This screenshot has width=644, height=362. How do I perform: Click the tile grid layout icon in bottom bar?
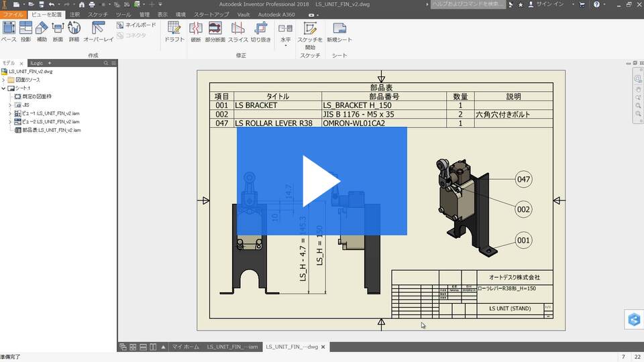click(x=133, y=347)
